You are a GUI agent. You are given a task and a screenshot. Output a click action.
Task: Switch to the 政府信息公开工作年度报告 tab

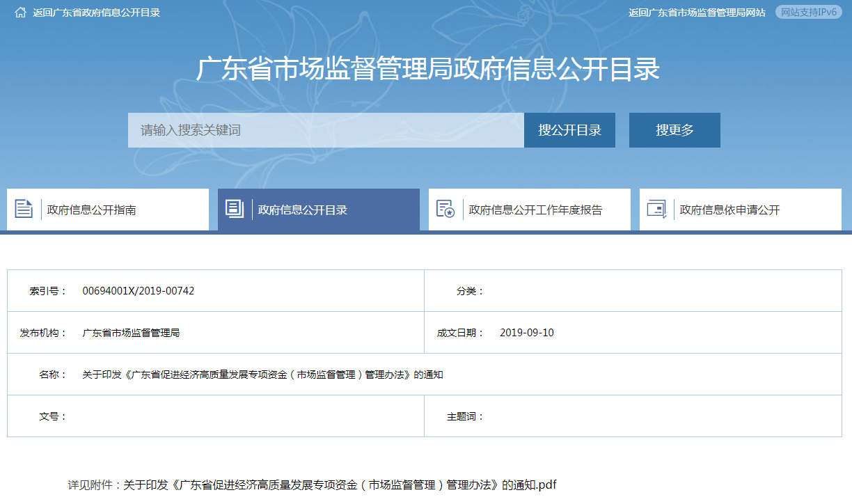[x=535, y=210]
